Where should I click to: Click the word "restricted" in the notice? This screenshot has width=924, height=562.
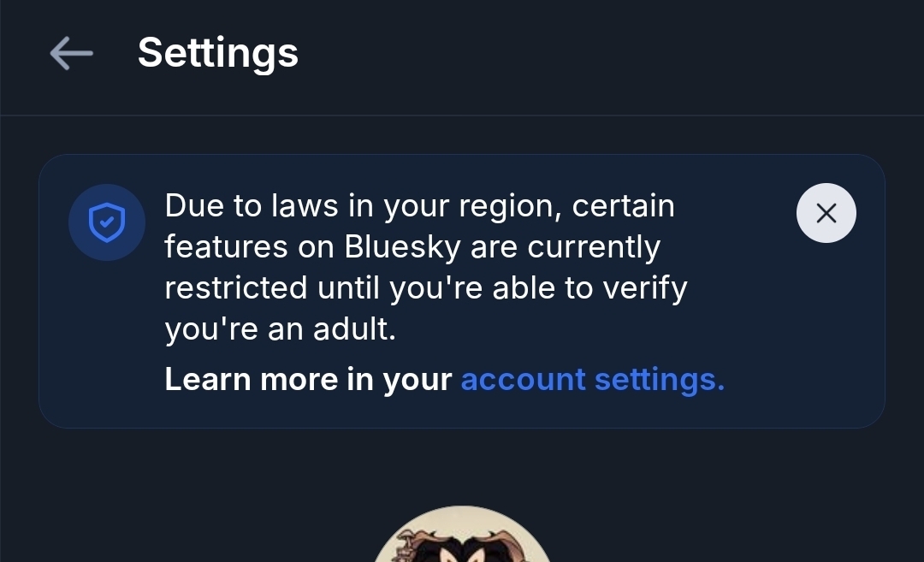[235, 288]
